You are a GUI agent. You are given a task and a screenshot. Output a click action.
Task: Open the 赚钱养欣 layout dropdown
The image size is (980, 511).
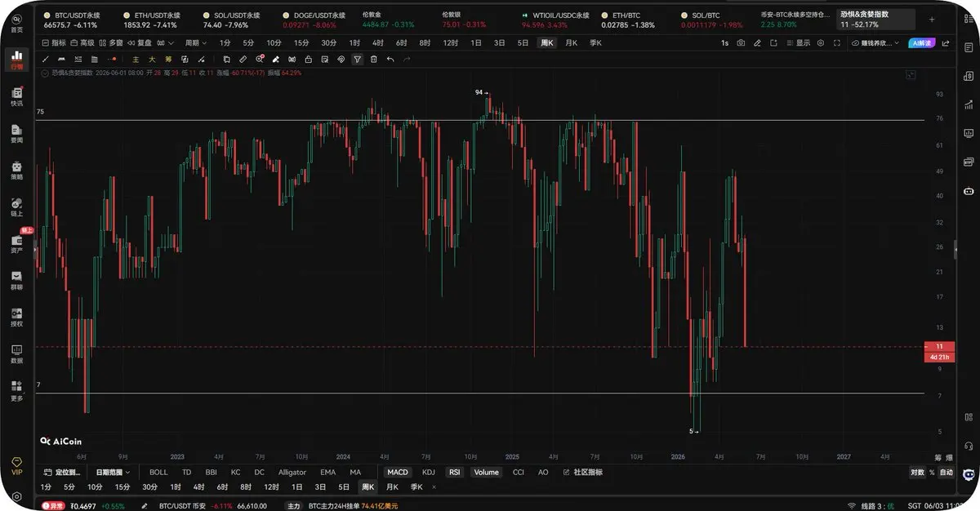[x=877, y=43]
